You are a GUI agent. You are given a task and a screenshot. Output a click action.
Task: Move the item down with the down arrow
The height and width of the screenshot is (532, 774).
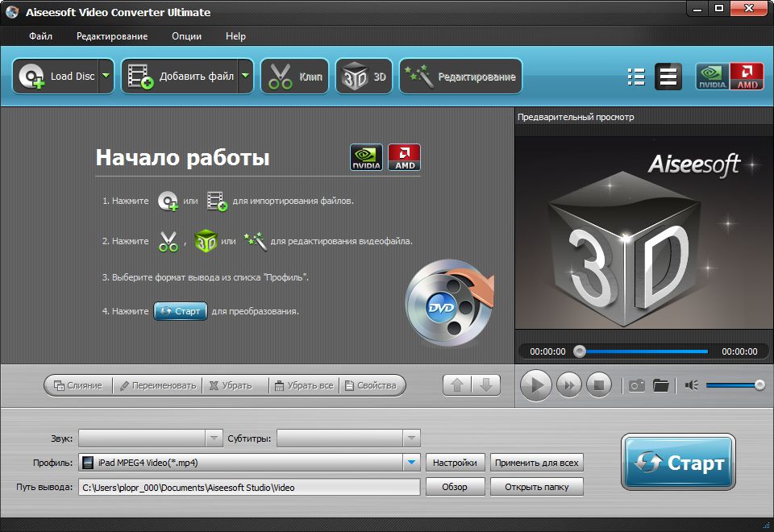coord(486,385)
